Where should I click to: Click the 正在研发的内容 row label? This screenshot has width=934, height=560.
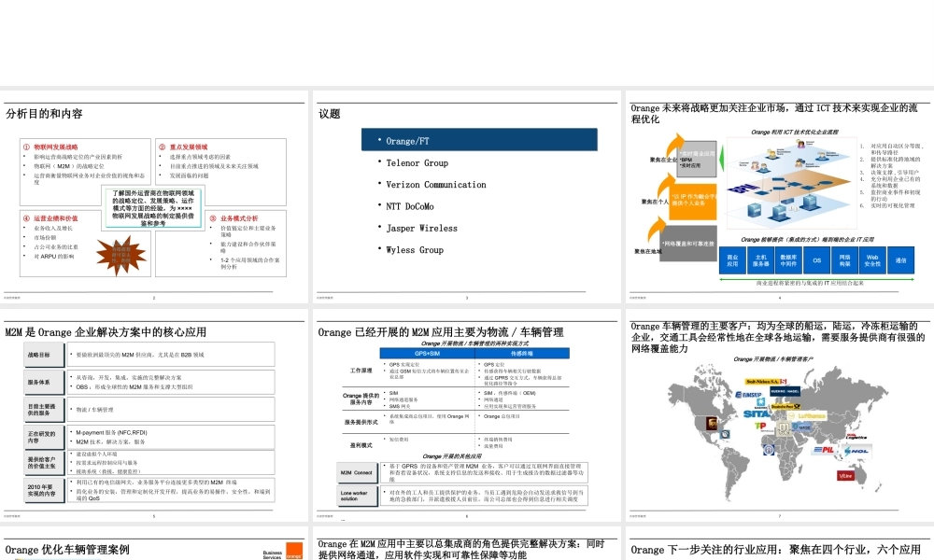coord(42,438)
